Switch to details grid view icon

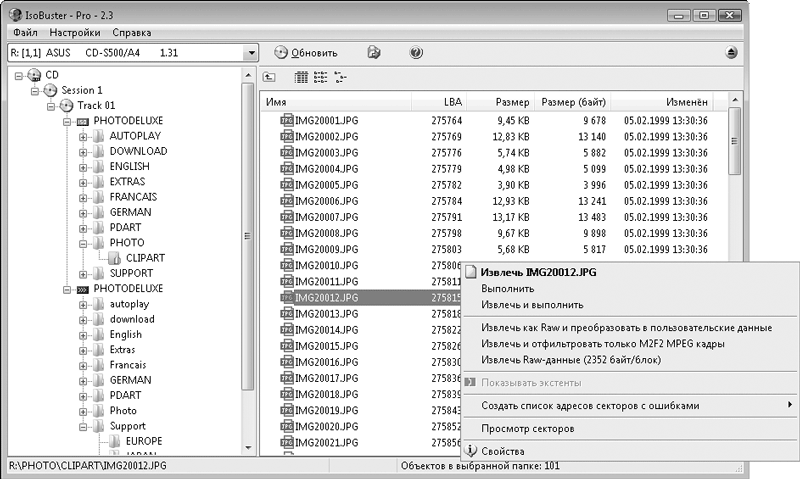(x=301, y=78)
